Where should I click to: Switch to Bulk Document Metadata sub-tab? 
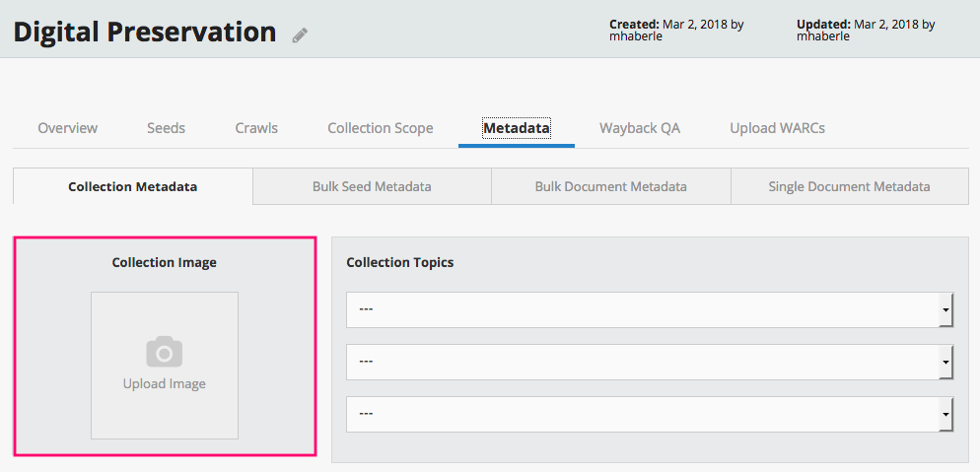coord(610,186)
